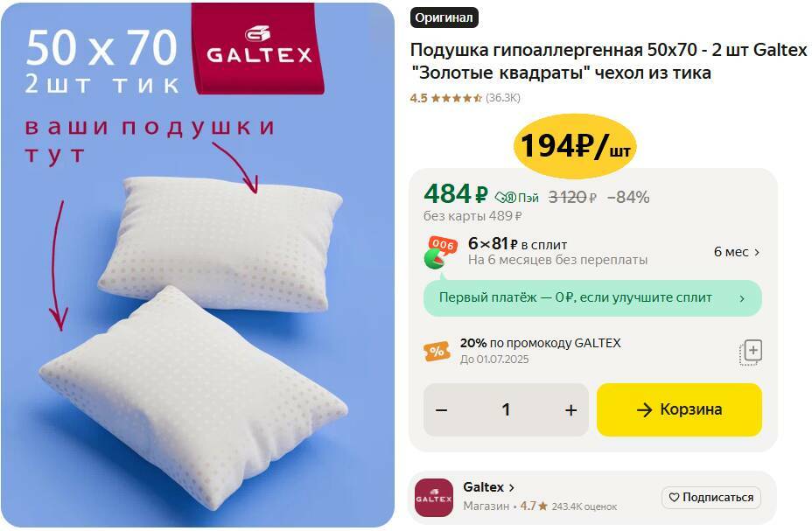This screenshot has width=812, height=531.
Task: Expand the 6 мес split term chevron
Action: (757, 252)
